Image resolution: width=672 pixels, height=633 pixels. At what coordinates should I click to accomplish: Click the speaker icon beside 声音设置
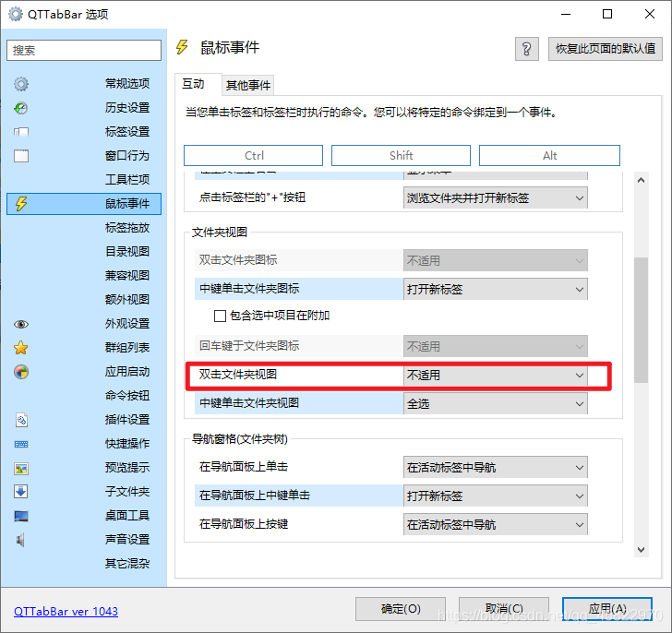point(20,540)
